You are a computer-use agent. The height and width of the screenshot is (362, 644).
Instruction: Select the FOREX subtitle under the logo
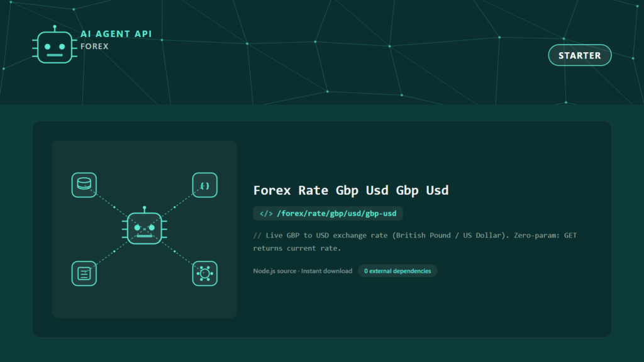click(x=94, y=47)
